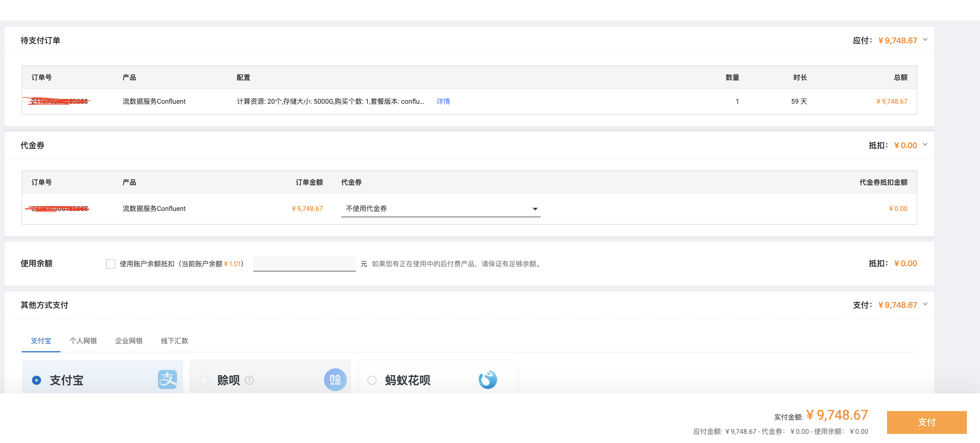The width and height of the screenshot is (980, 443).
Task: Click the balance amount input field
Action: coord(304,264)
